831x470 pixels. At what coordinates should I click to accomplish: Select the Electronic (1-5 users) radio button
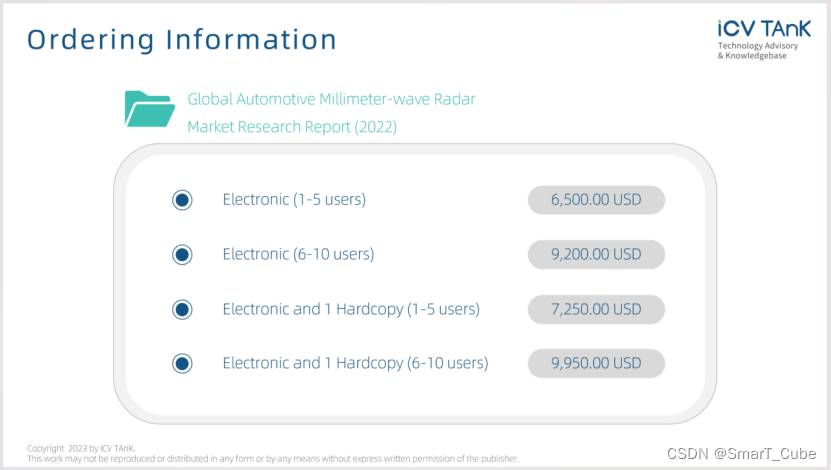click(x=182, y=200)
